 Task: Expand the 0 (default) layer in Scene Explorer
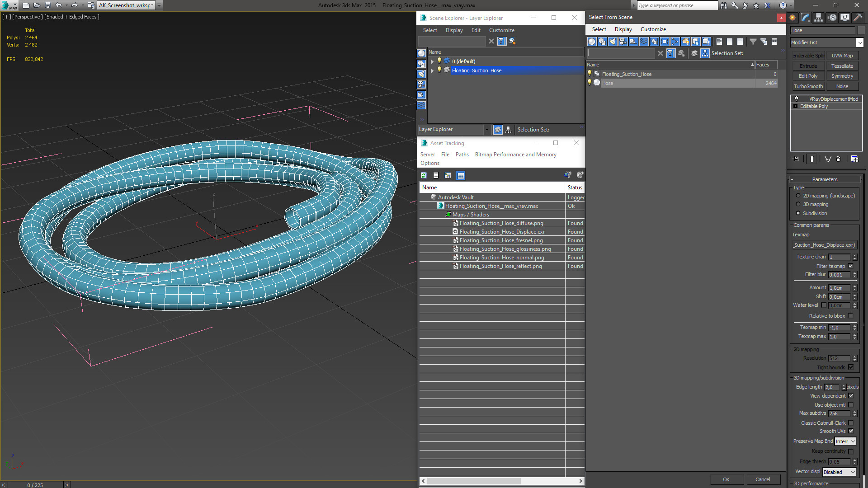pos(432,61)
